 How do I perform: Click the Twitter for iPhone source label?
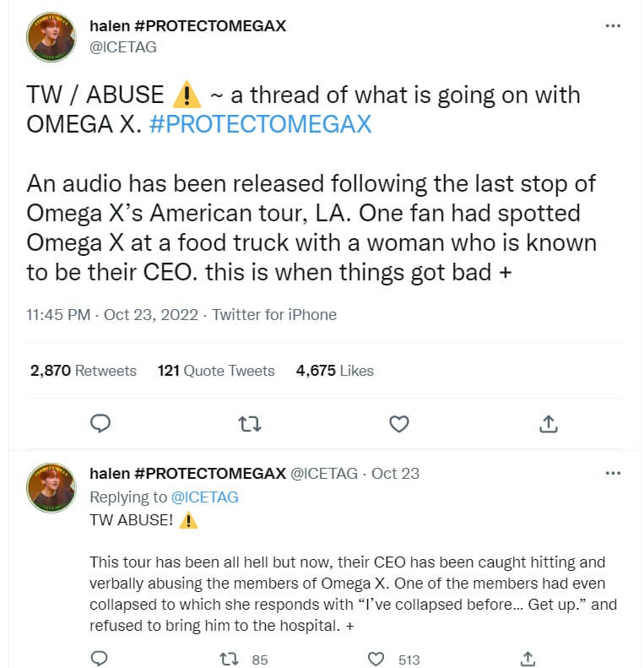pos(274,315)
